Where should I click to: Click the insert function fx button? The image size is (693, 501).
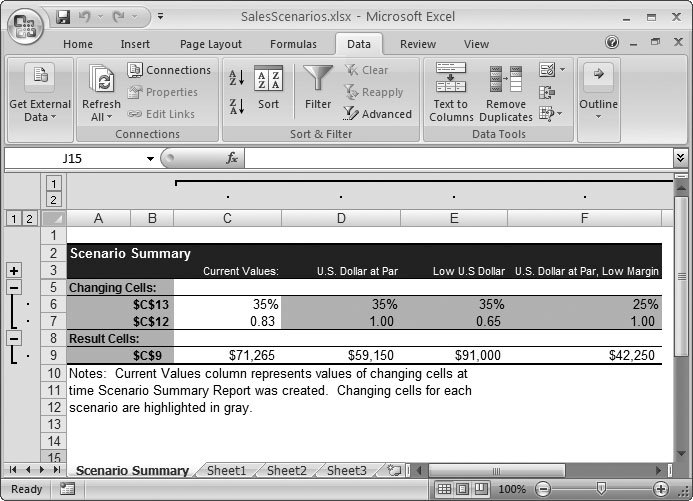[x=231, y=158]
